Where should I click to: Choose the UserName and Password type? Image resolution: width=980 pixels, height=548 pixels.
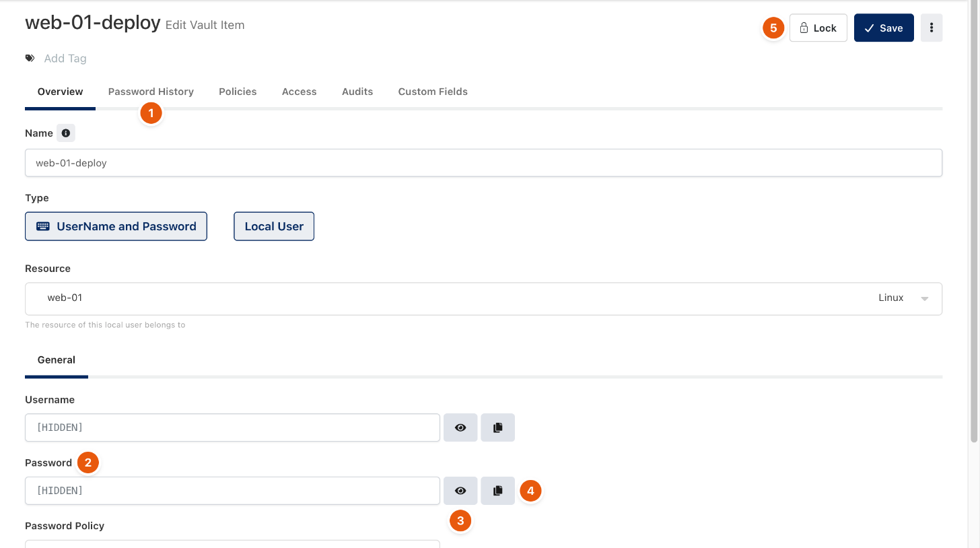116,226
